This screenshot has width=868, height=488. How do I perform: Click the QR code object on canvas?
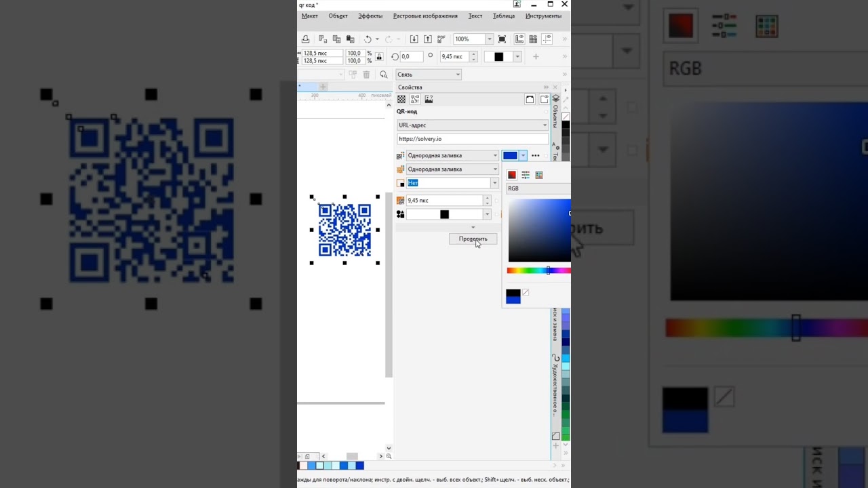[344, 230]
